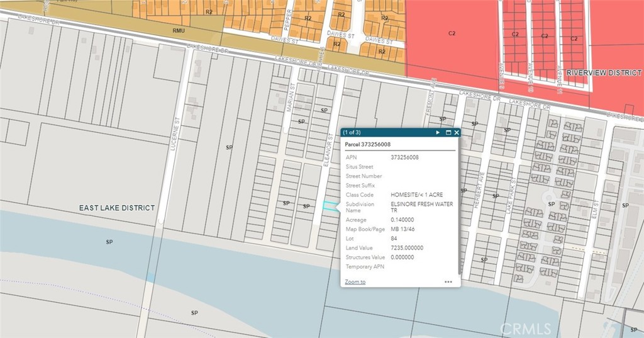This screenshot has width=644, height=338.
Task: Click the Marian St street label
Action: click(x=291, y=100)
